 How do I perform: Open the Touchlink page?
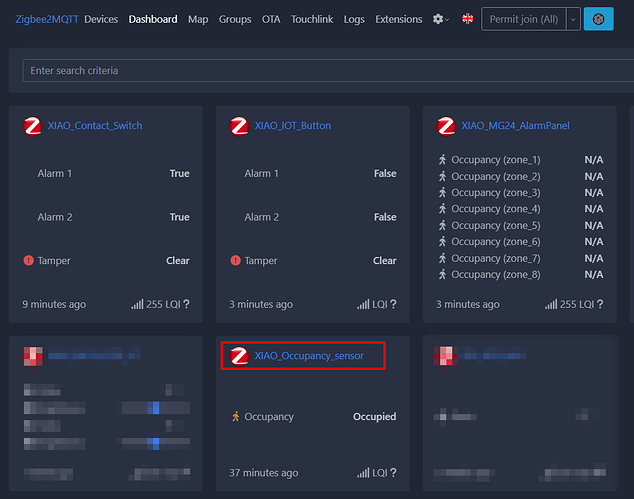coord(312,19)
